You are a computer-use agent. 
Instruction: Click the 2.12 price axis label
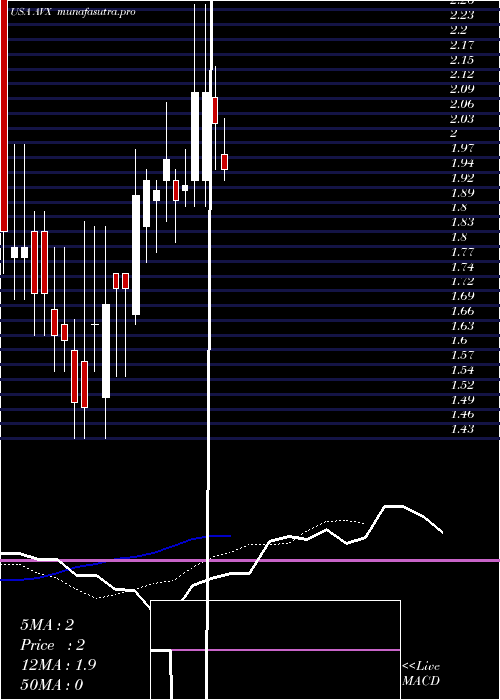point(462,74)
